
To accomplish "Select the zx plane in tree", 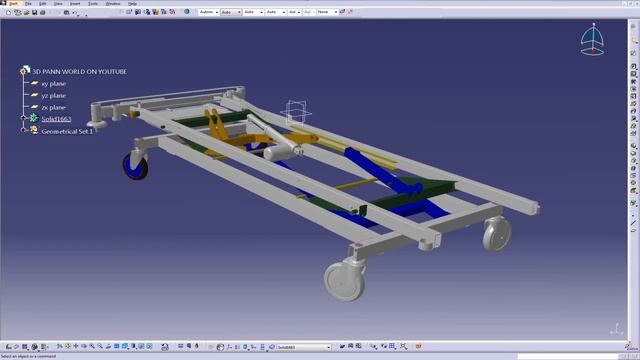I will pos(53,107).
